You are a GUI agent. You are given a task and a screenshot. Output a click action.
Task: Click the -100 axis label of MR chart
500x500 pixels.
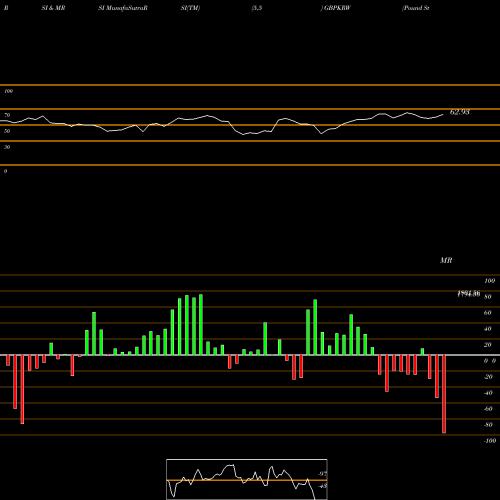pyautogui.click(x=490, y=441)
